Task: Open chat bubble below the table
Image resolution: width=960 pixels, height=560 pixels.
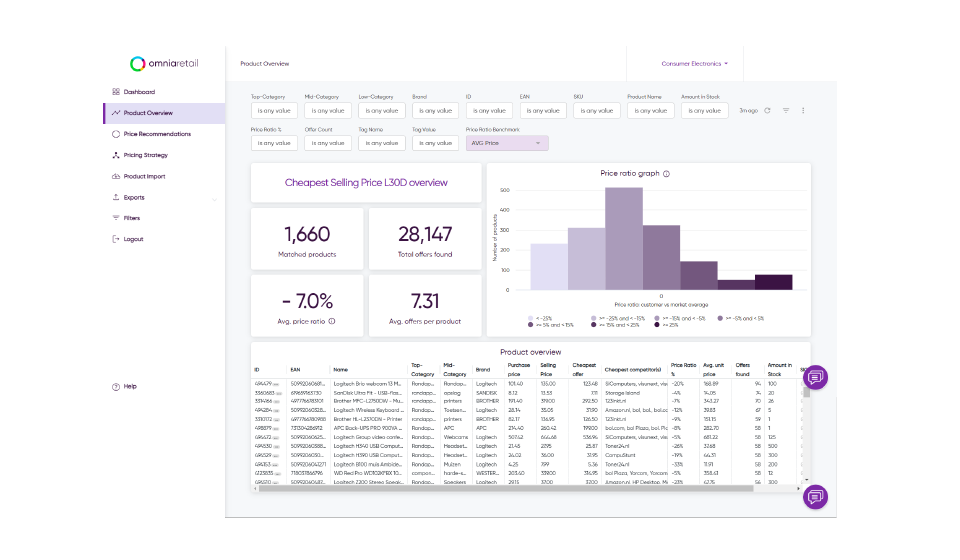Action: (815, 497)
